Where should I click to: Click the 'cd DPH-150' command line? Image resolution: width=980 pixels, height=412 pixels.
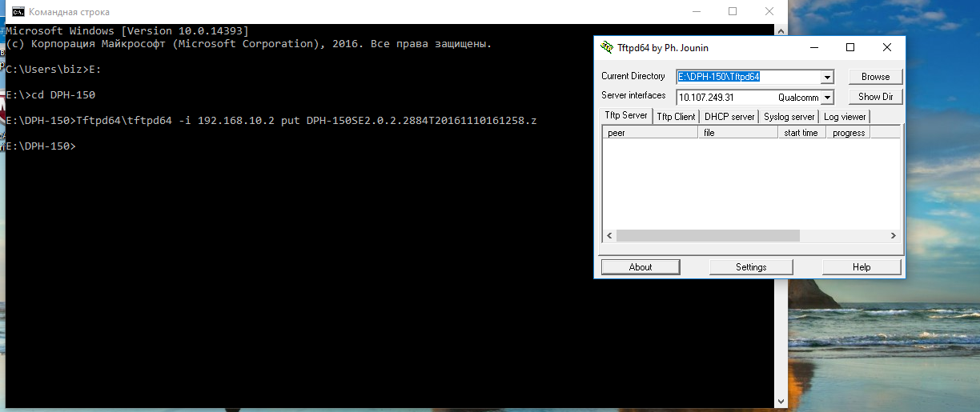(50, 95)
